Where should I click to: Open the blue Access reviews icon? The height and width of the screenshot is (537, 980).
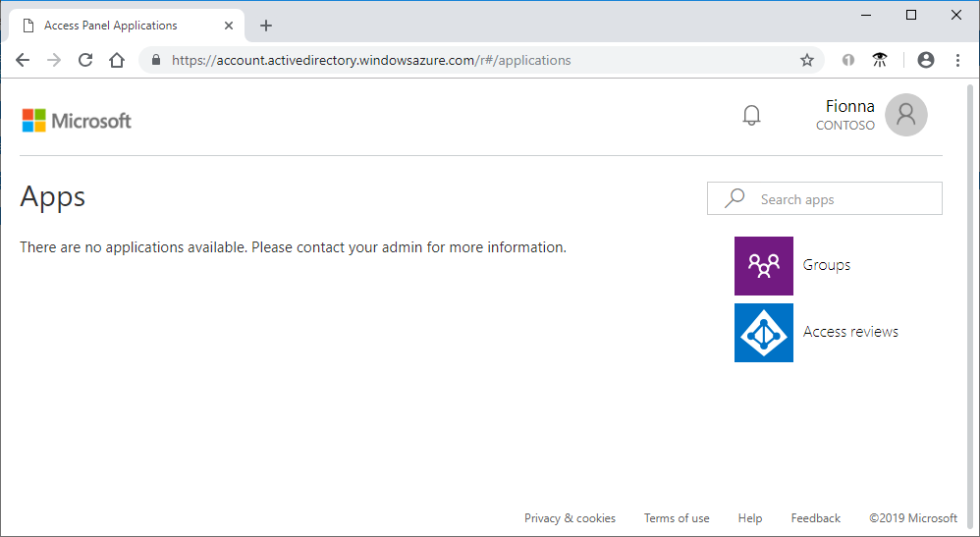click(x=763, y=332)
